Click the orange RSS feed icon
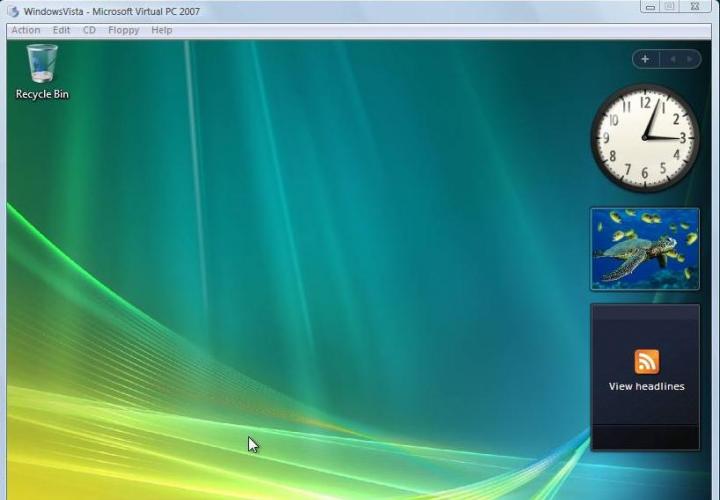The image size is (720, 500). [646, 361]
